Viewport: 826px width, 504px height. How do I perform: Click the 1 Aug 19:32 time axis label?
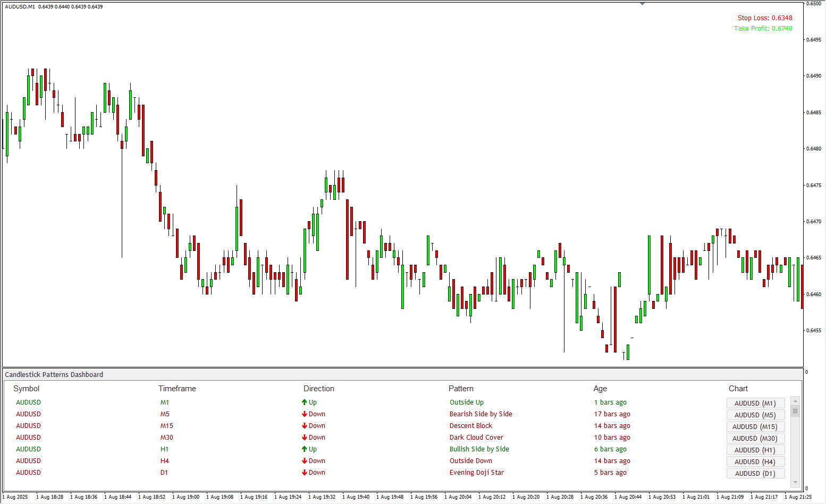click(323, 497)
